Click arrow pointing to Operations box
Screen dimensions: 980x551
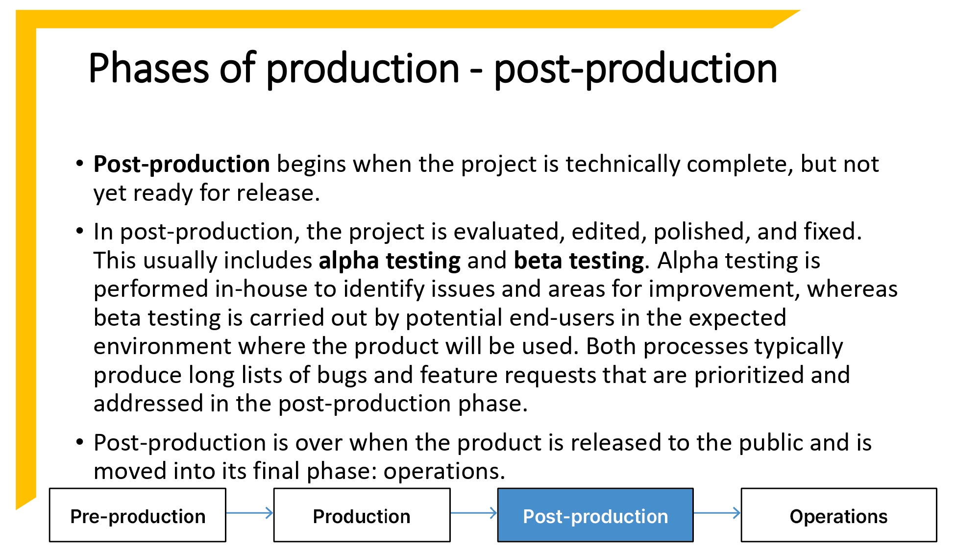[717, 513]
